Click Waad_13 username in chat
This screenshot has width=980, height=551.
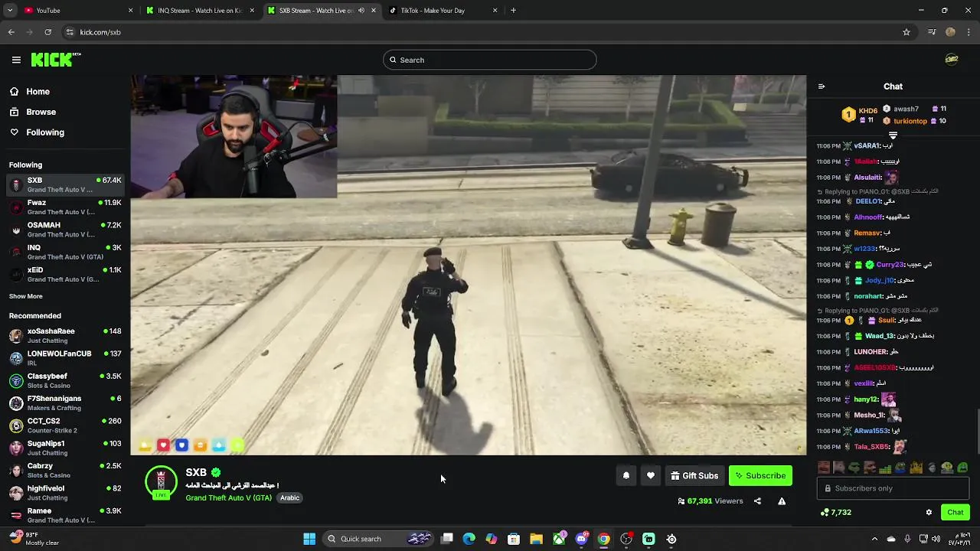[x=879, y=336]
